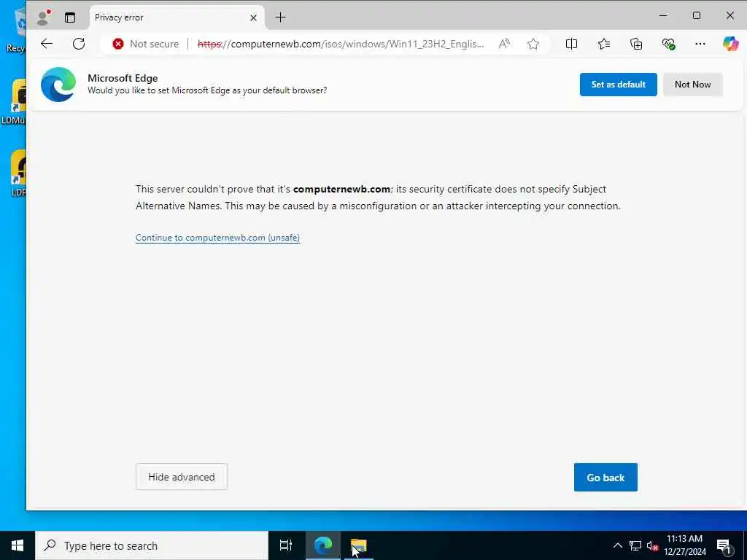Open split screen icon

571,44
